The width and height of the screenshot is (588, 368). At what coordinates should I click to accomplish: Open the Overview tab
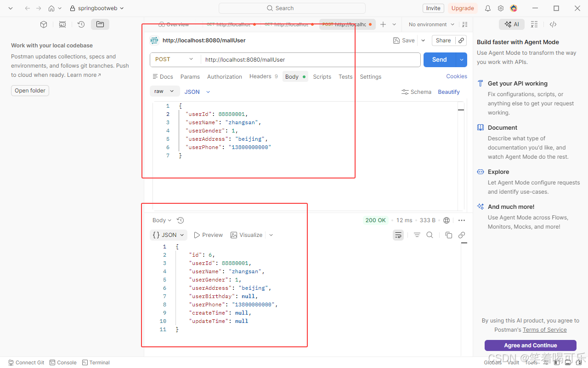[174, 24]
